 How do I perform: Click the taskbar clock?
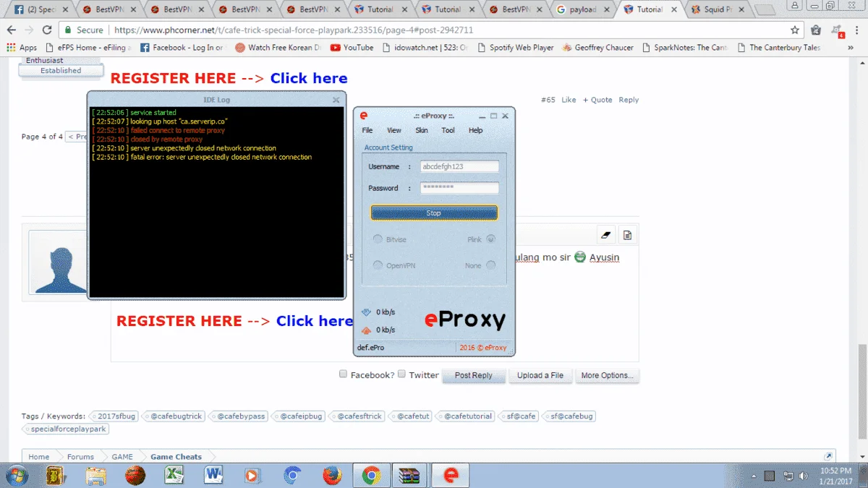[x=836, y=476]
